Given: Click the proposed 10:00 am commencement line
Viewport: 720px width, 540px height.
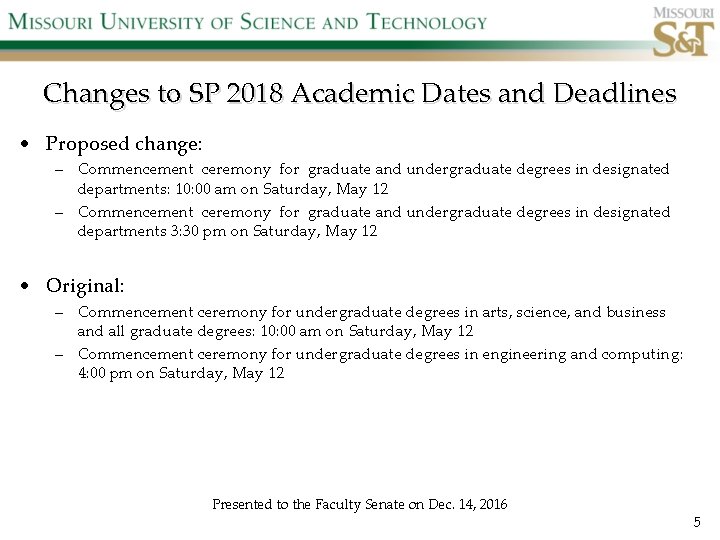Looking at the screenshot, I should coord(373,170).
